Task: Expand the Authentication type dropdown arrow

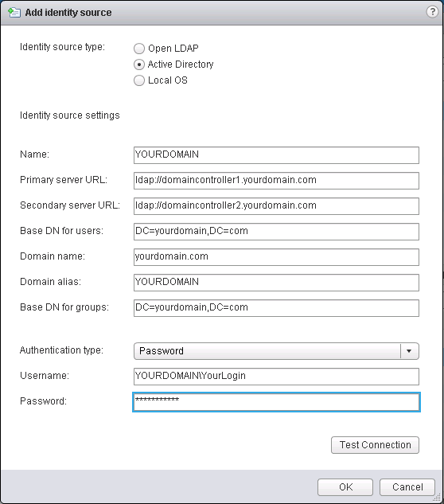Action: pyautogui.click(x=409, y=351)
